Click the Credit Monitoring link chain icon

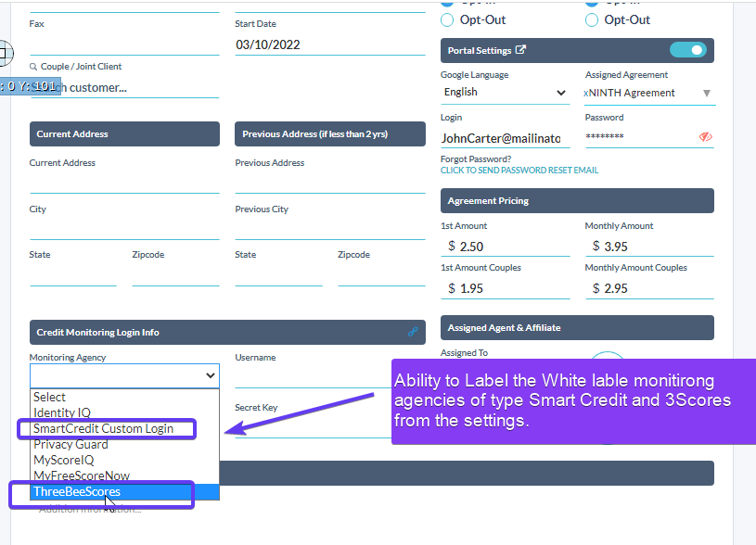(413, 332)
